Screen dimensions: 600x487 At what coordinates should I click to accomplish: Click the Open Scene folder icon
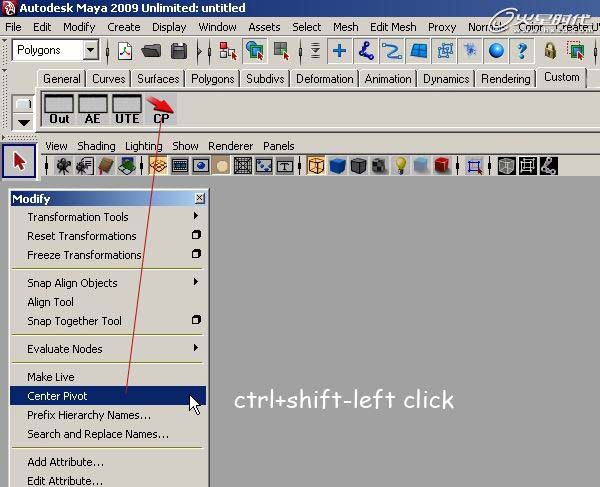151,51
